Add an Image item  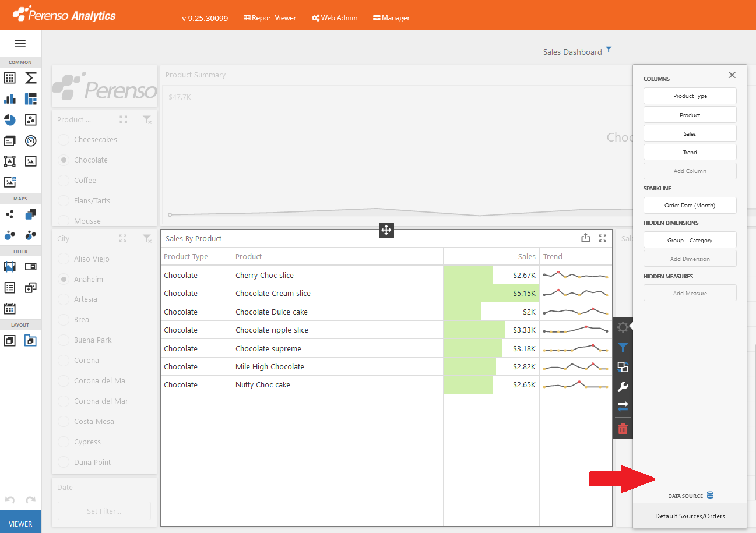(31, 161)
